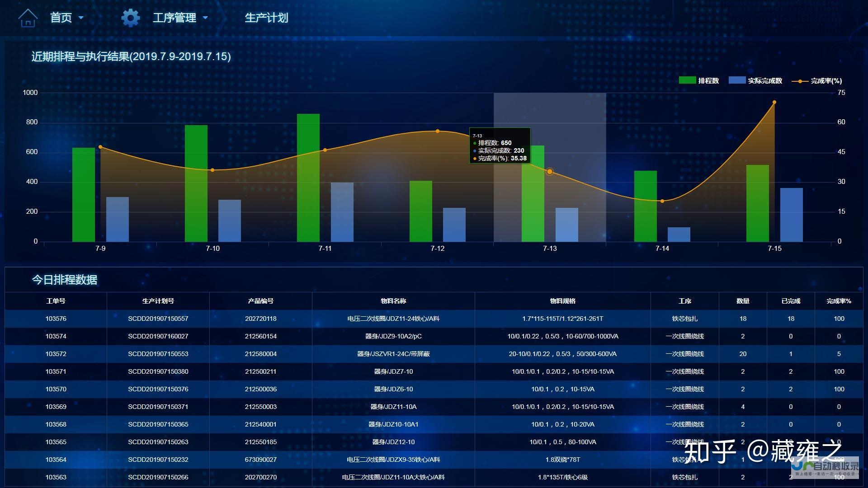The height and width of the screenshot is (488, 868).
Task: Click the 生产计划号 column header
Action: 158,301
